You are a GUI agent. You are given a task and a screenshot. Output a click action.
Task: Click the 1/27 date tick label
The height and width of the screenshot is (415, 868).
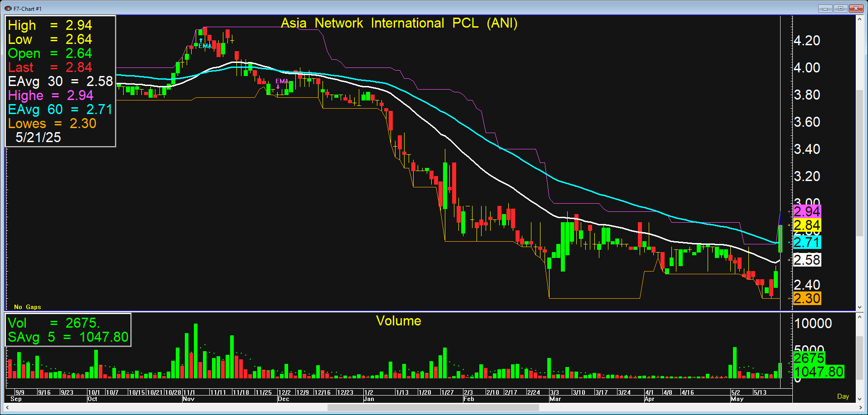pyautogui.click(x=448, y=392)
